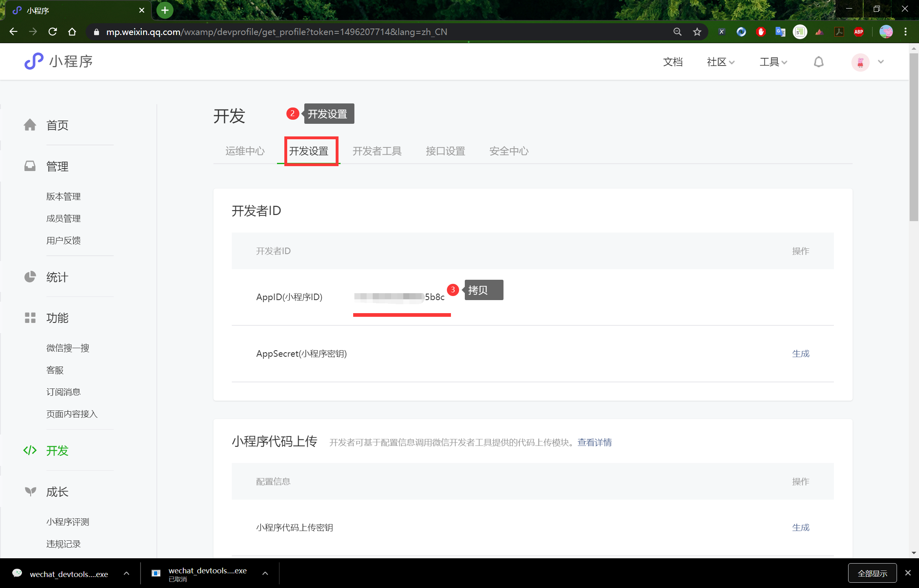Click the page vertical scrollbar
The image size is (919, 588).
click(x=914, y=137)
